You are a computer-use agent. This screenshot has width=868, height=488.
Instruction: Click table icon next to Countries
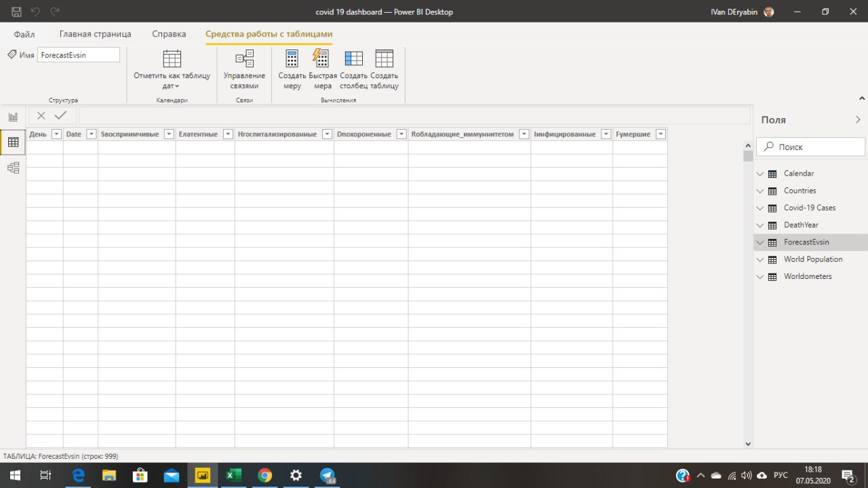pos(772,191)
